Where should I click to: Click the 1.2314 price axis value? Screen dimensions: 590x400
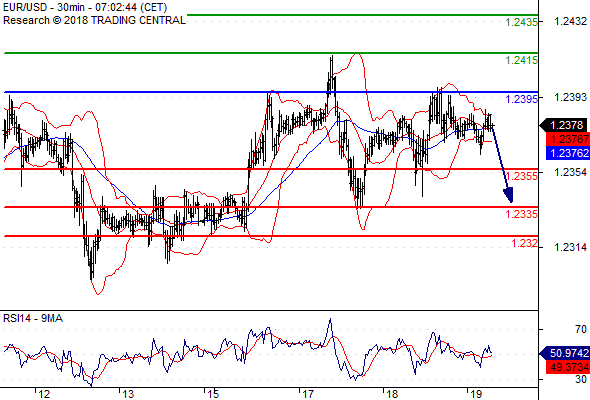click(570, 247)
